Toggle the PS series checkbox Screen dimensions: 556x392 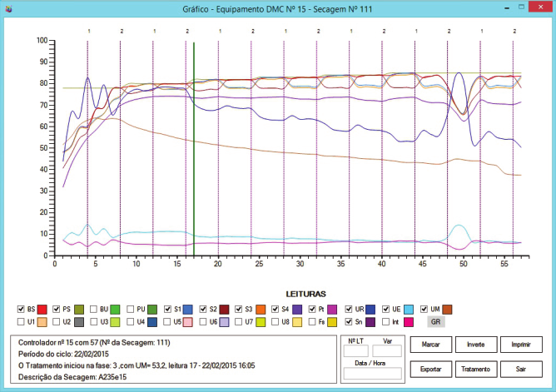(x=57, y=309)
